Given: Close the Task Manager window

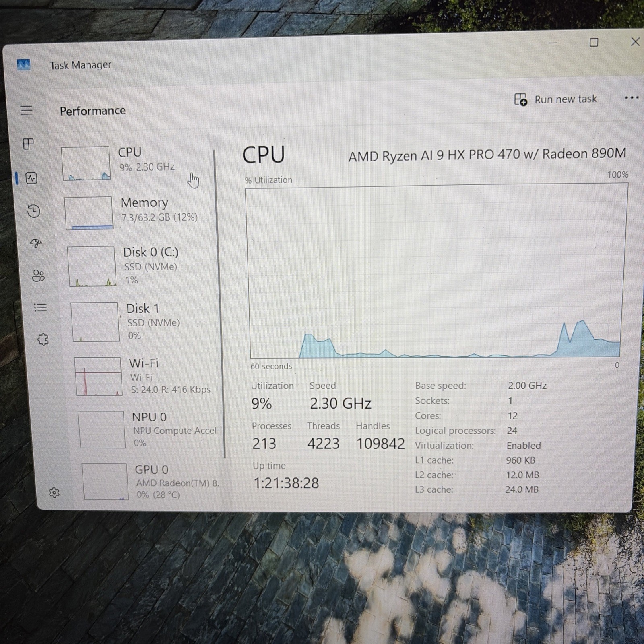Looking at the screenshot, I should (635, 42).
